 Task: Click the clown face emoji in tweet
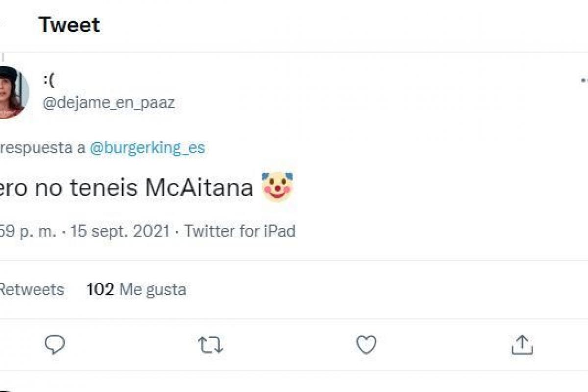(x=277, y=187)
